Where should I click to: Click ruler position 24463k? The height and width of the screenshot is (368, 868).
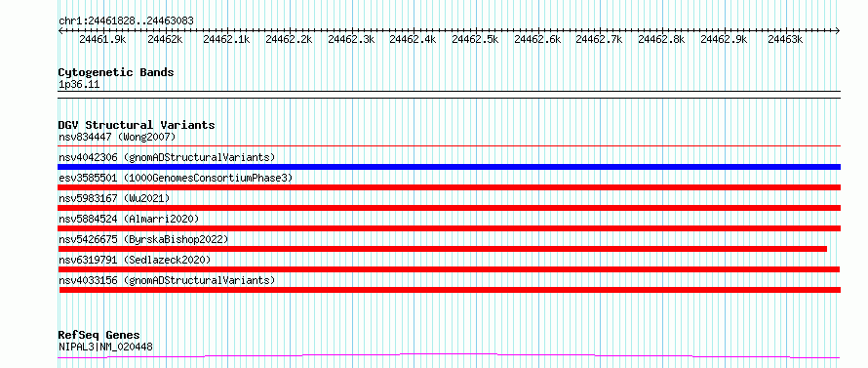point(785,39)
